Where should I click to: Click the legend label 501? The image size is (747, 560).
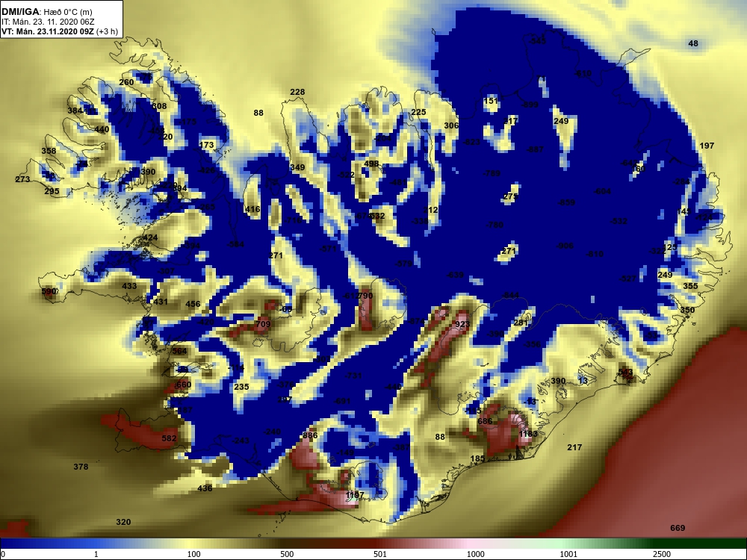click(379, 554)
